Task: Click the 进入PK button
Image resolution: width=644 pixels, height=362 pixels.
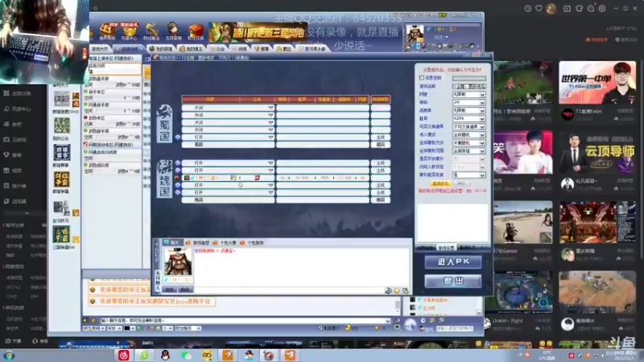Action: pos(453,262)
